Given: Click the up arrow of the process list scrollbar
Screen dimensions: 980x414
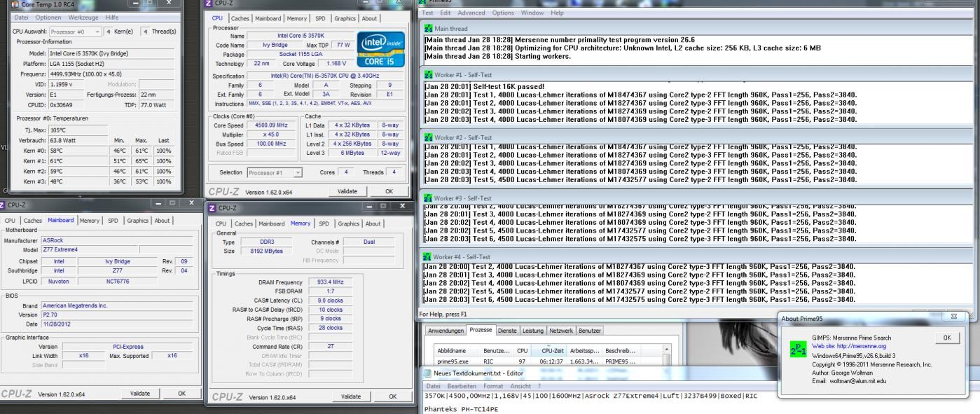Looking at the screenshot, I should [666, 350].
